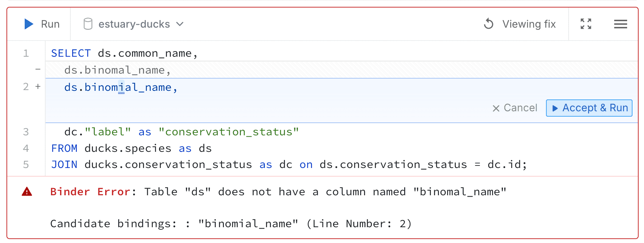This screenshot has height=243, width=644.
Task: Click the blue Run play icon
Action: [x=29, y=24]
